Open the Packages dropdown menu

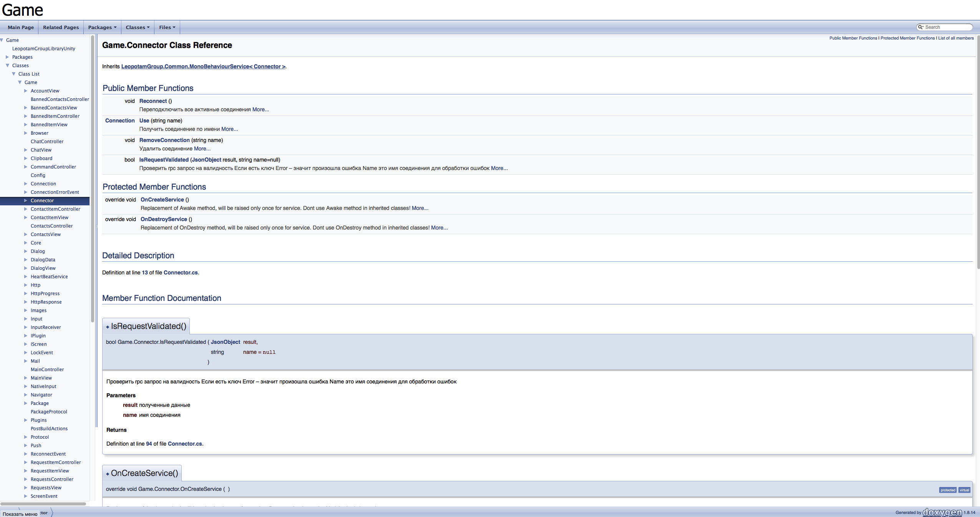tap(102, 27)
